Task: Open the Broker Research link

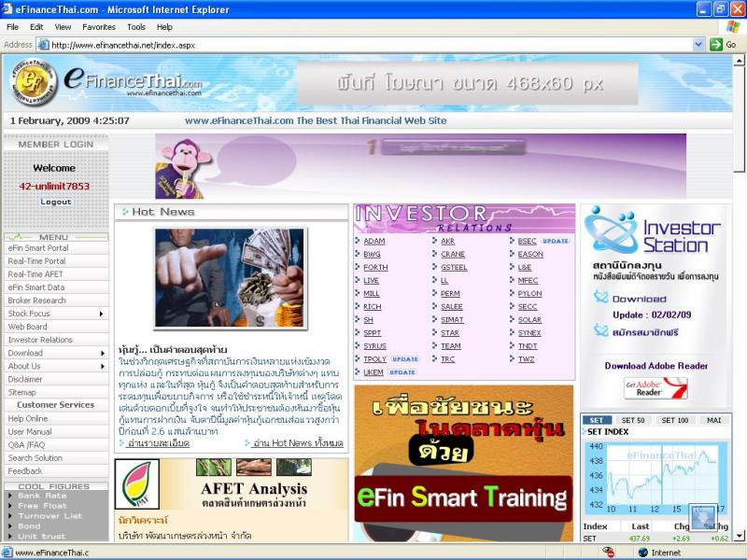Action: point(36,301)
